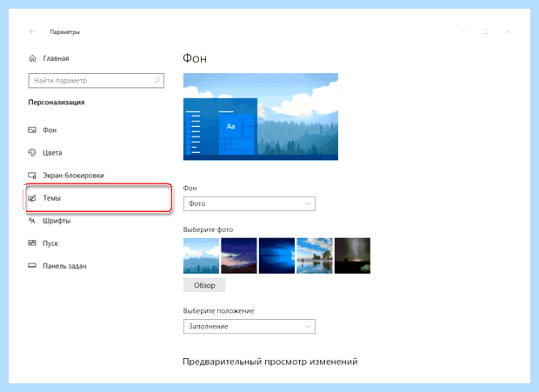
Task: Open the Цвета settings page
Action: [x=45, y=152]
